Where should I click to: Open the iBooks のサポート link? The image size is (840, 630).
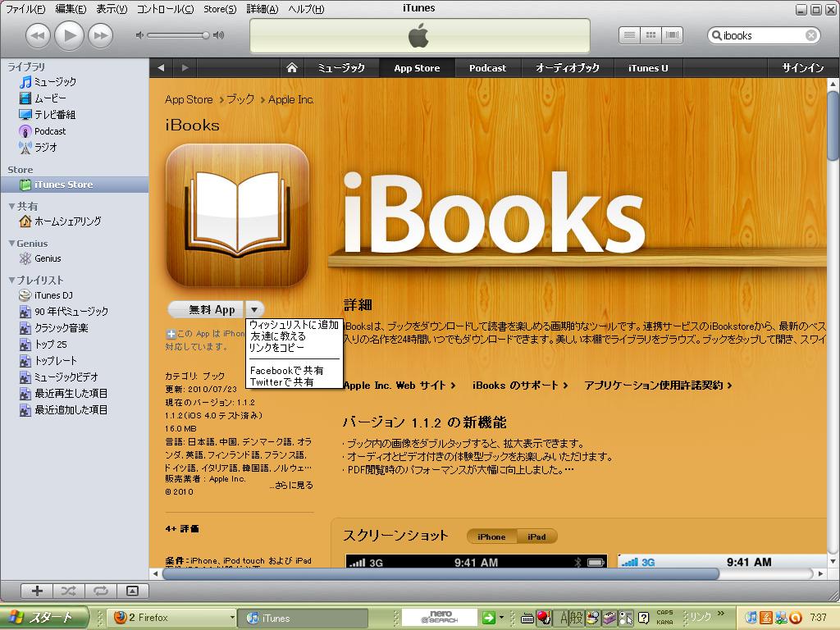[x=519, y=386]
